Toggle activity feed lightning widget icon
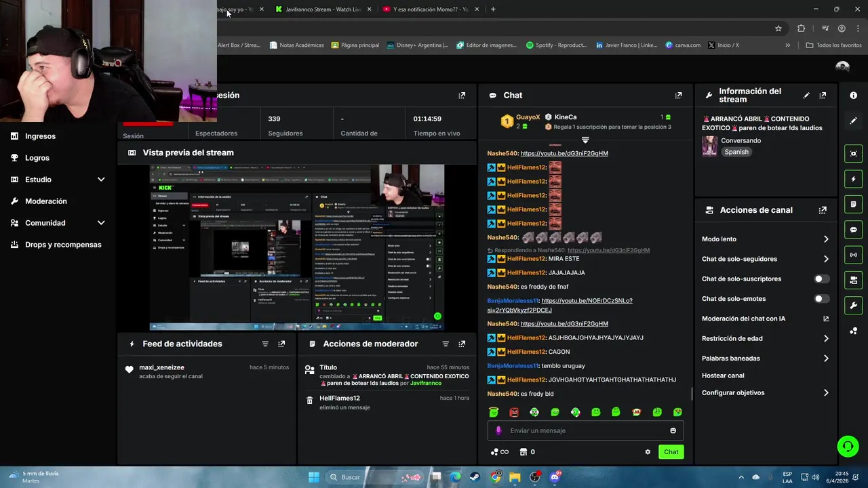Image resolution: width=868 pixels, height=488 pixels. pos(854,179)
